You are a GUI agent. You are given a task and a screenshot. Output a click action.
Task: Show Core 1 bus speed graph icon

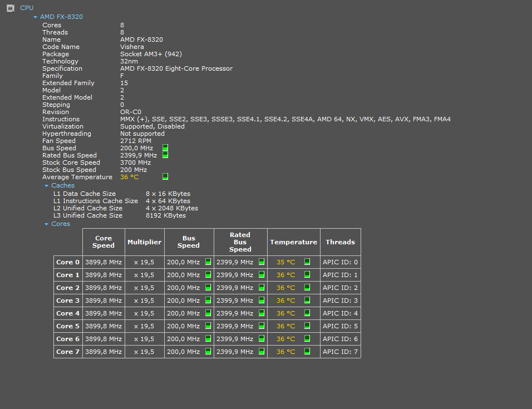pos(208,274)
